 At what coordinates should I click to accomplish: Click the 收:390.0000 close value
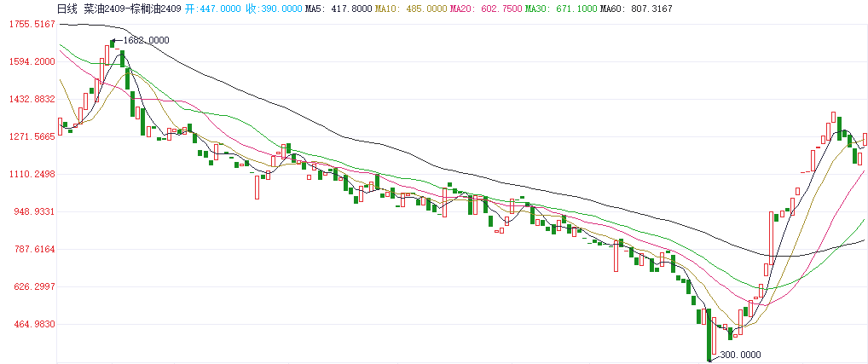click(x=274, y=9)
